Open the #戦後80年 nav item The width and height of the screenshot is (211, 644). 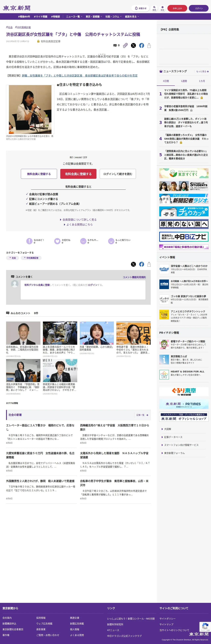pos(24,17)
